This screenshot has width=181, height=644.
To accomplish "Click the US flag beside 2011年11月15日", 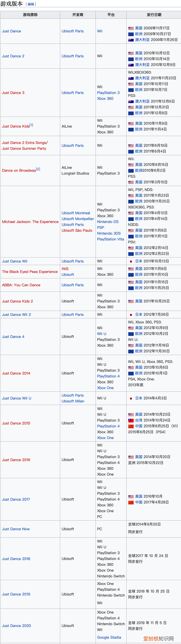I will click(131, 282).
